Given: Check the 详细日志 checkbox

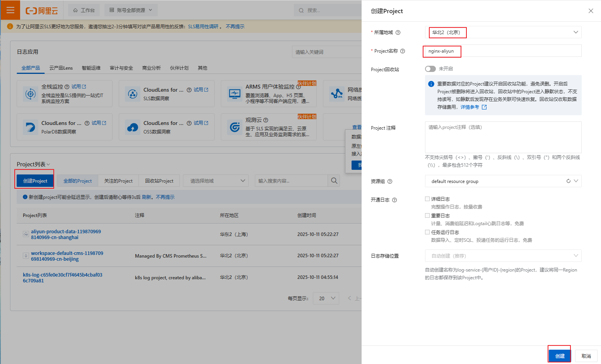Looking at the screenshot, I should 427,199.
